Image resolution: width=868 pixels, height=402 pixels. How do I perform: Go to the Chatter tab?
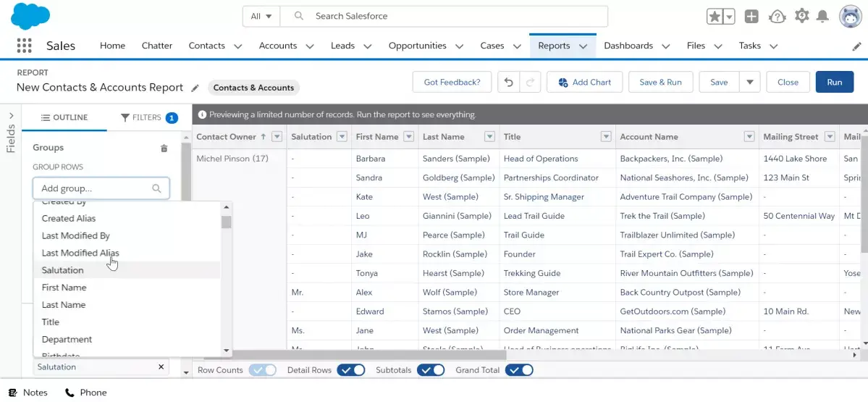click(156, 46)
